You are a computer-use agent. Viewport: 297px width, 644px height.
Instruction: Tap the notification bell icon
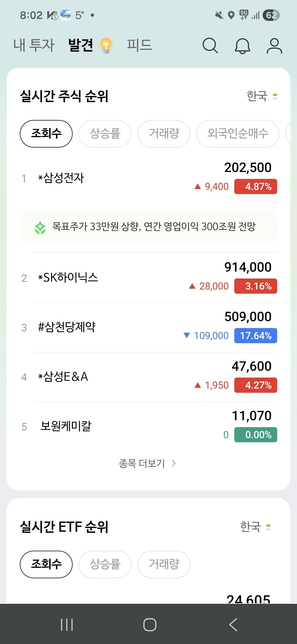pos(242,46)
